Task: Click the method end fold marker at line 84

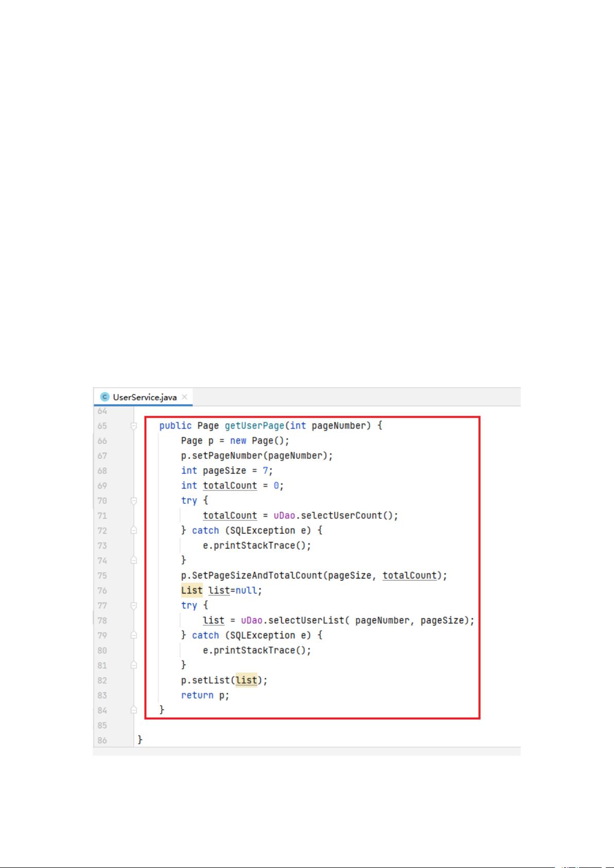Action: 134,710
